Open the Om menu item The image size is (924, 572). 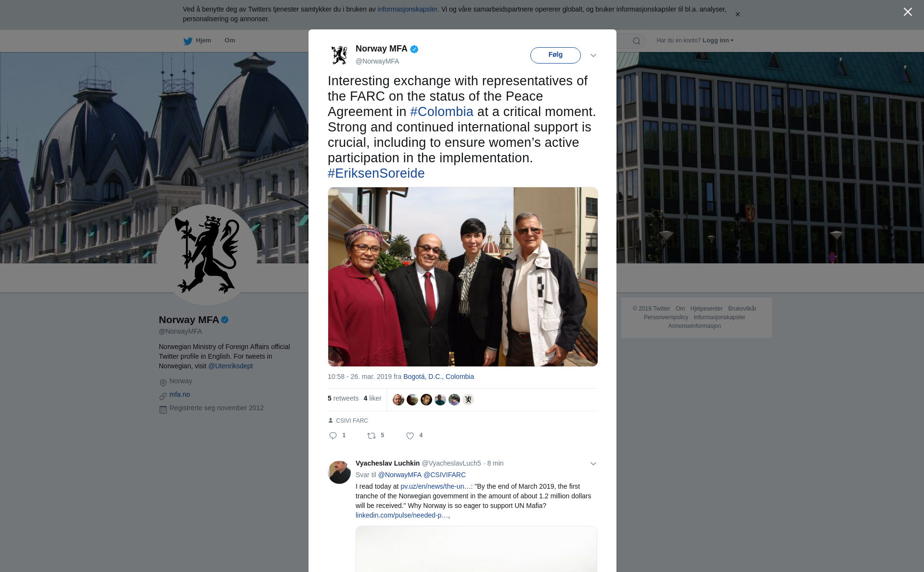click(x=230, y=40)
